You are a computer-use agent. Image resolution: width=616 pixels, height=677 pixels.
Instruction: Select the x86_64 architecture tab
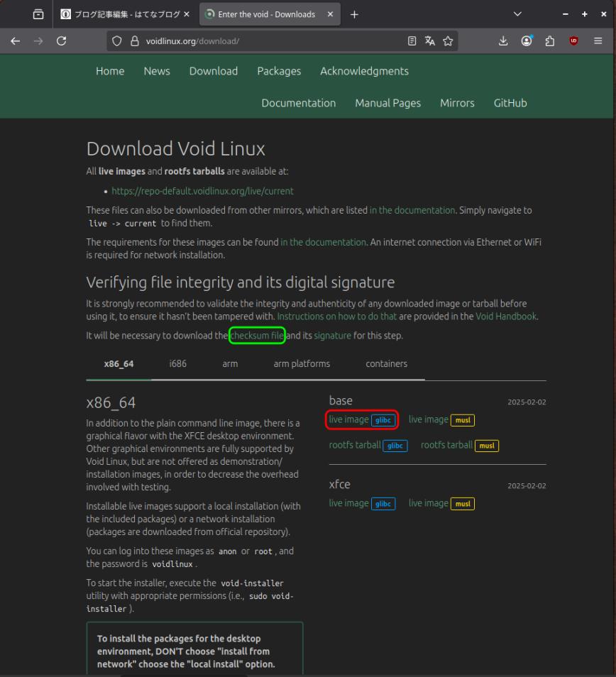[x=119, y=364]
